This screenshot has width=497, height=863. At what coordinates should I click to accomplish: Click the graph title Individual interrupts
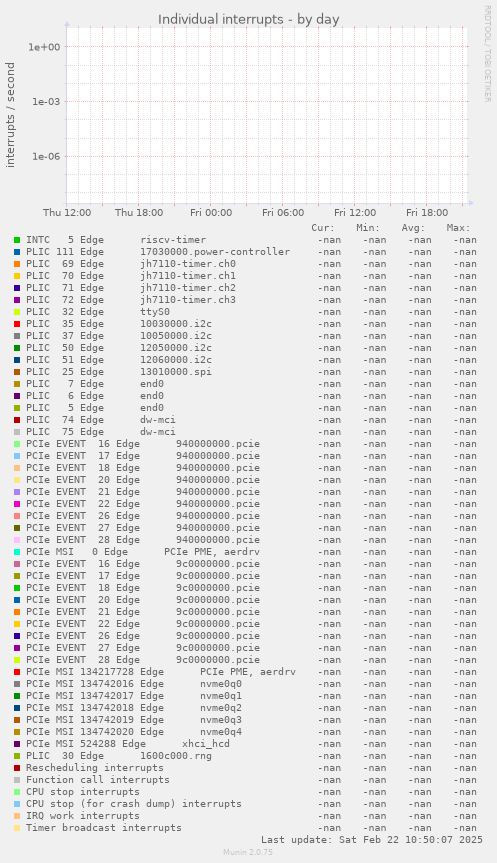pyautogui.click(x=249, y=19)
